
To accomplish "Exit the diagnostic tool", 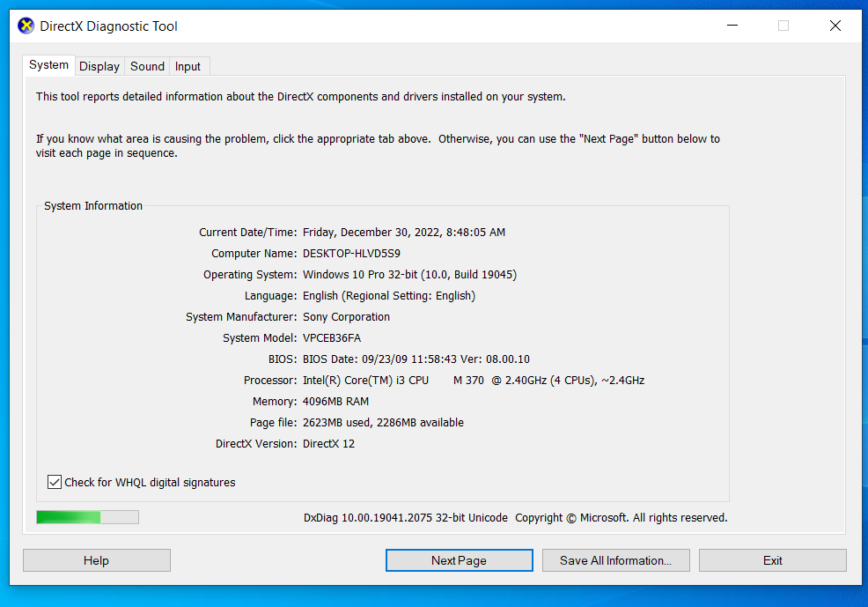I will click(x=772, y=560).
